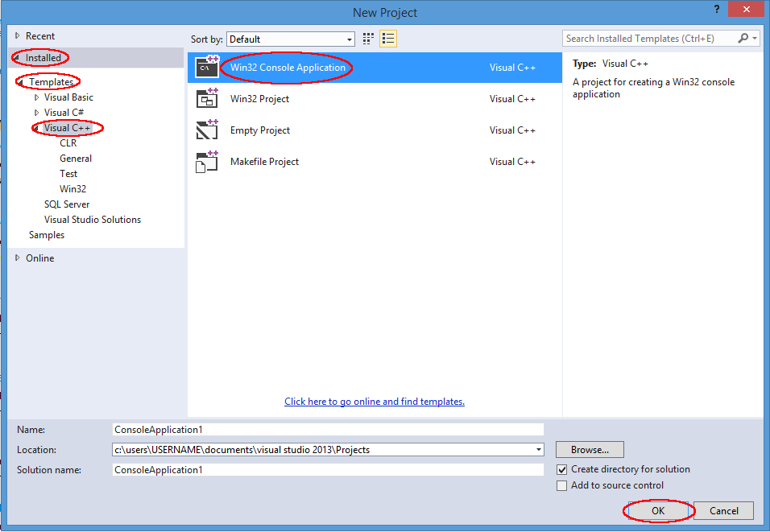This screenshot has height=532, width=770.
Task: Pick the Makefile Project template icon
Action: [x=207, y=161]
